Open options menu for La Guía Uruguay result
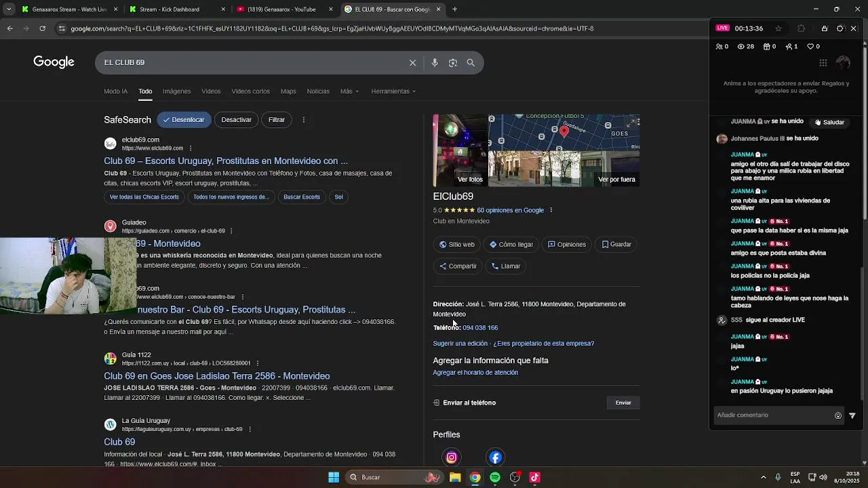The width and height of the screenshot is (868, 488). click(x=250, y=429)
